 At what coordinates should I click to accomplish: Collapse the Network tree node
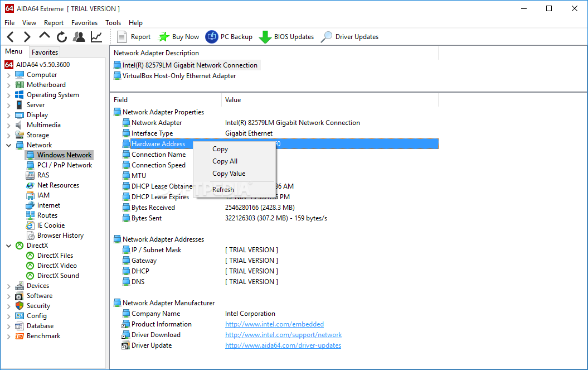tap(8, 145)
